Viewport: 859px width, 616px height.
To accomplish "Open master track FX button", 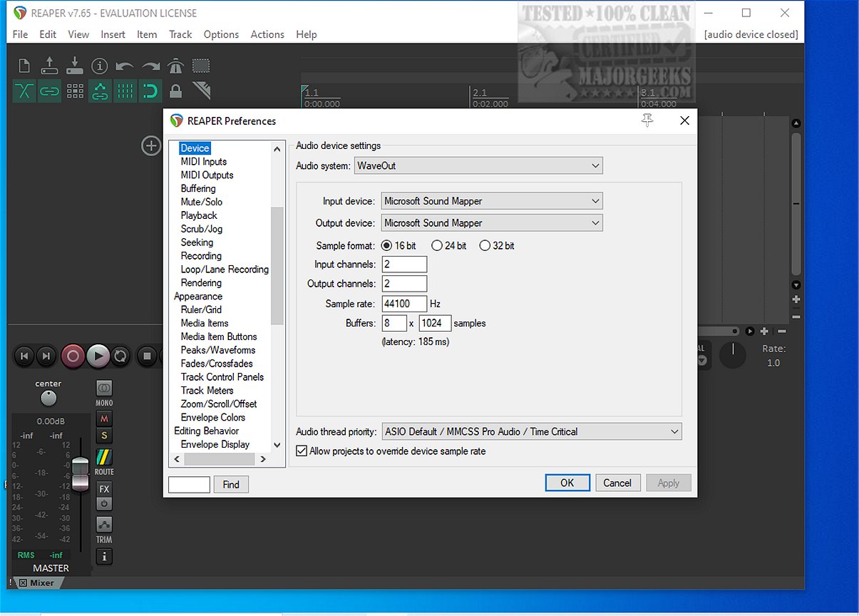I will pos(104,489).
